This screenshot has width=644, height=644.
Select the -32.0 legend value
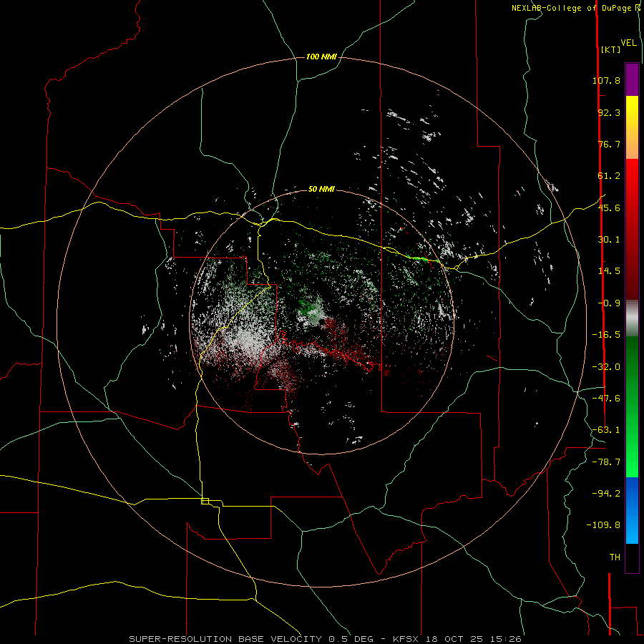click(606, 367)
